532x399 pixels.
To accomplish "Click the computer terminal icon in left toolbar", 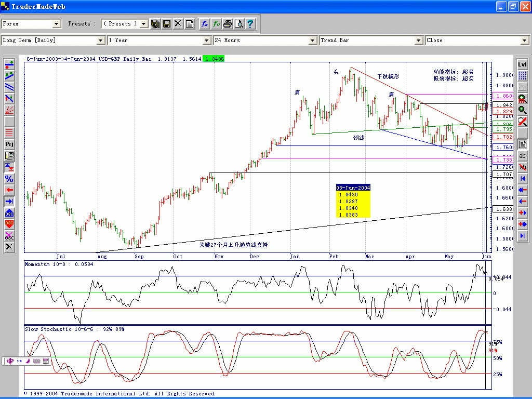I will coord(9,155).
